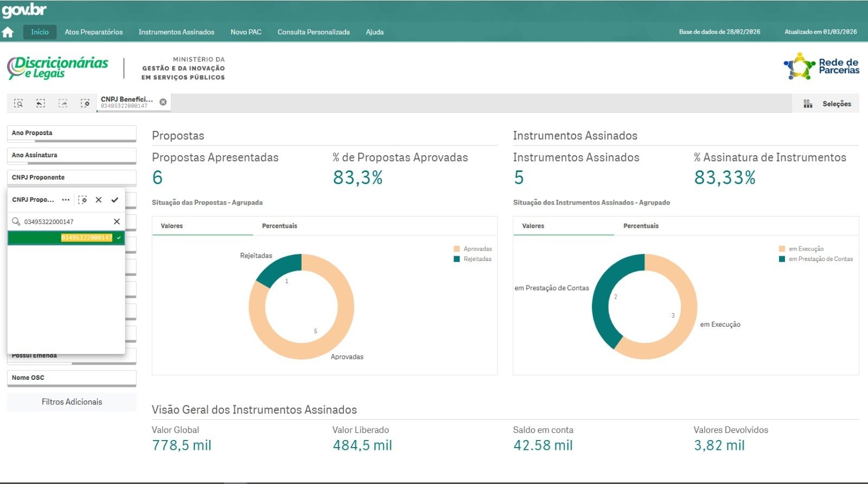Click the Filtros Adicionais button
This screenshot has height=484, width=868.
tap(72, 402)
